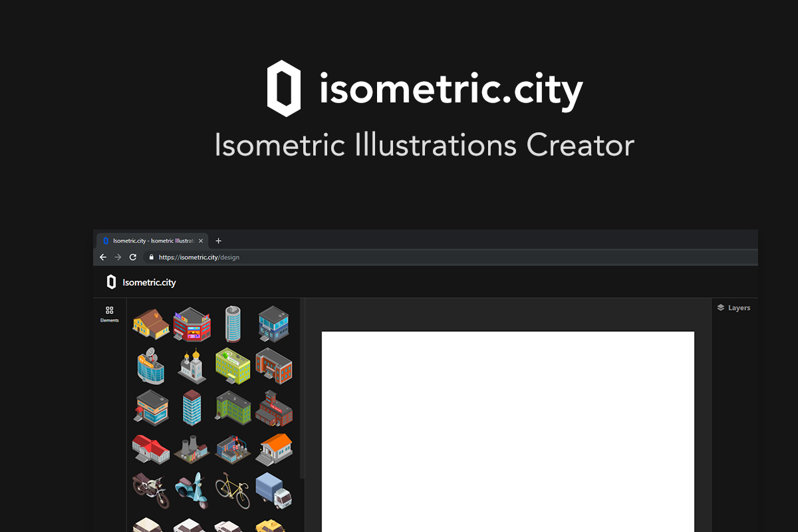Select the yellow house with brown roof
Screen dimensions: 798x532
151,323
